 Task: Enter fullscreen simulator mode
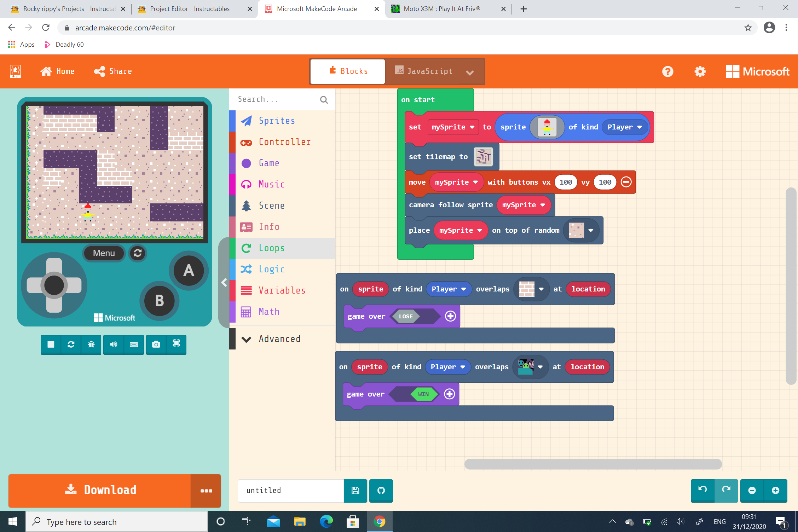click(176, 345)
